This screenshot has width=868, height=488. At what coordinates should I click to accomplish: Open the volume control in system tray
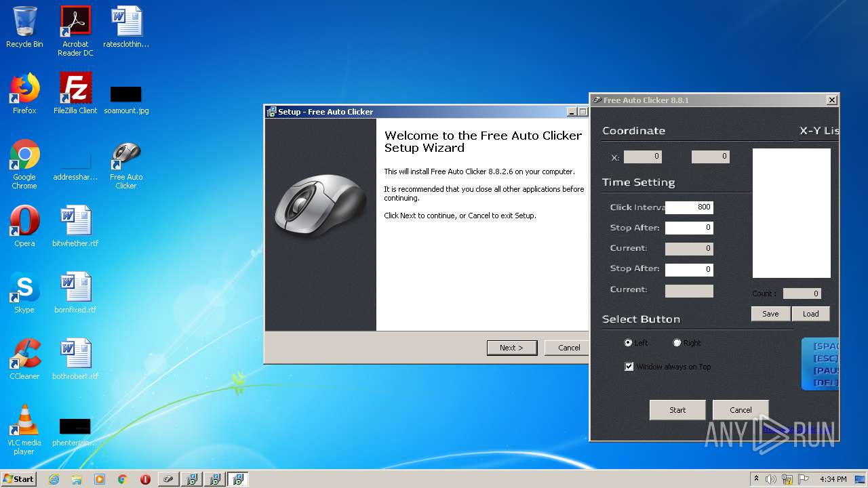pos(771,479)
